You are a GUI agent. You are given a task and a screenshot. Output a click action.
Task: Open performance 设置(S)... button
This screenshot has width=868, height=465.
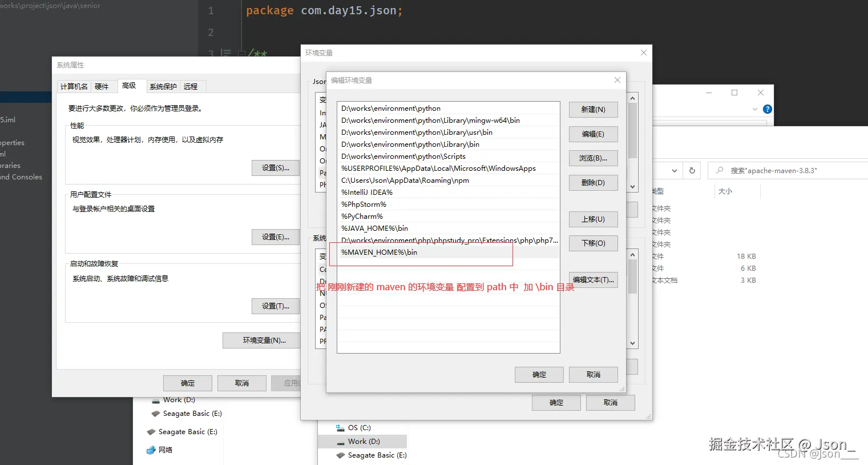276,168
